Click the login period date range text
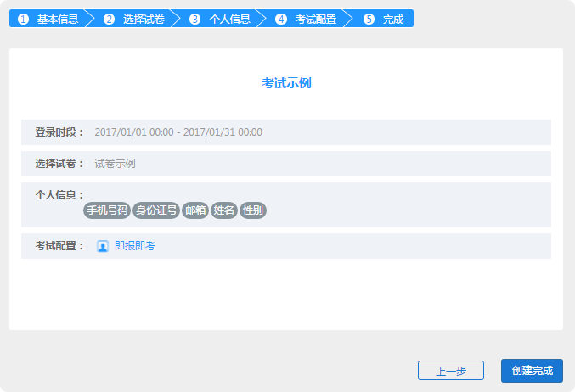The image size is (575, 392). click(x=178, y=132)
